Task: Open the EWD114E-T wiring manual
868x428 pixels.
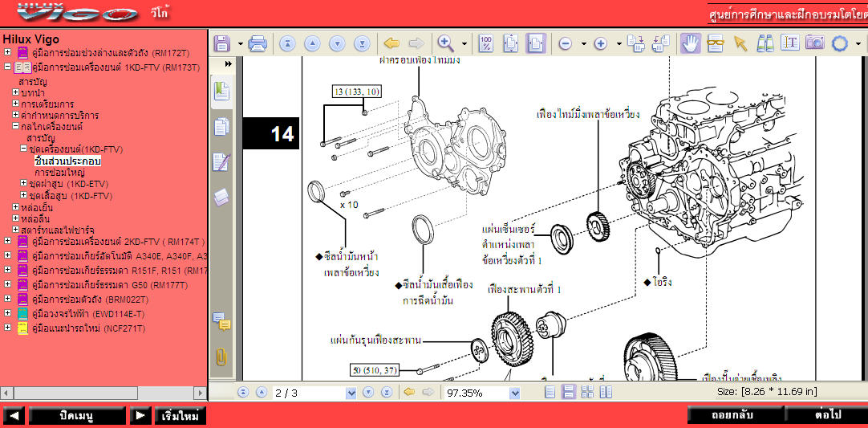Action: [x=87, y=314]
